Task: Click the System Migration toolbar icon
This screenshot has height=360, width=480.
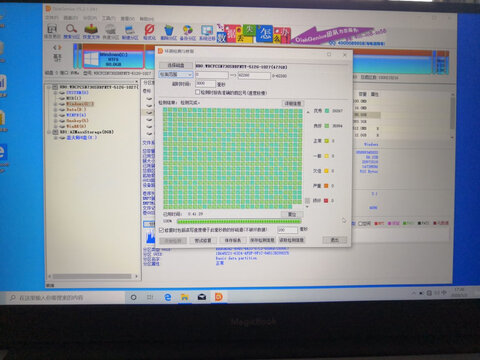Action: (207, 32)
